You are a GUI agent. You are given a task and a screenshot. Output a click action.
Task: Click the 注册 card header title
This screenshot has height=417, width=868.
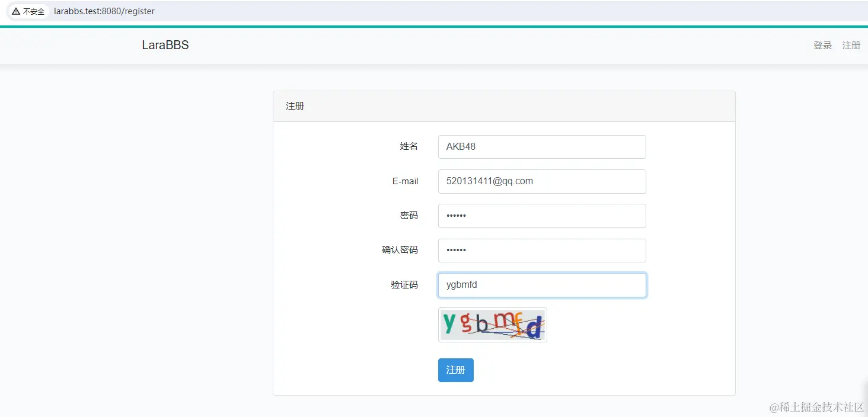pyautogui.click(x=295, y=106)
